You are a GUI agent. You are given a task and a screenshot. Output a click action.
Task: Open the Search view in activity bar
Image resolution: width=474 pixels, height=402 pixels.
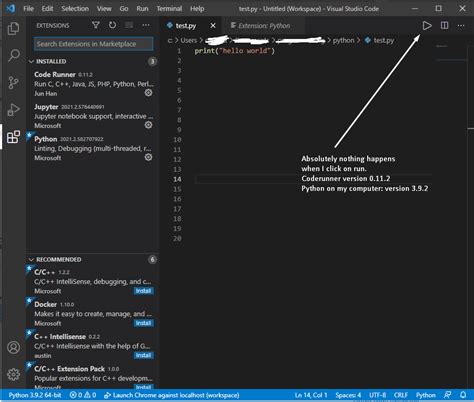pos(13,55)
